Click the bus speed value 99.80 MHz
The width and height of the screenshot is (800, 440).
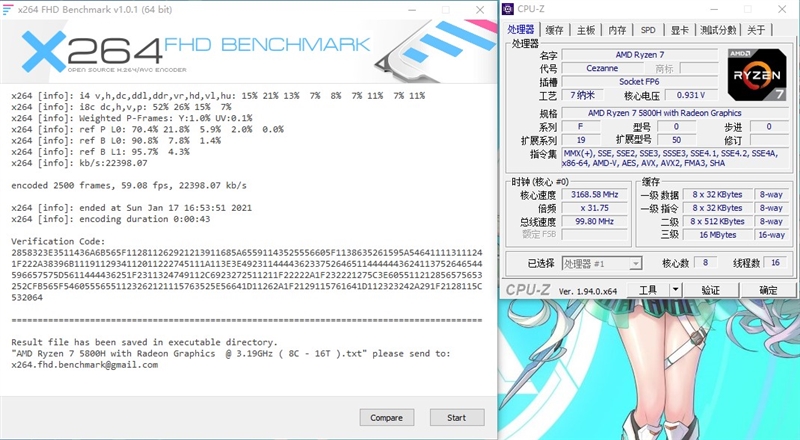(595, 221)
